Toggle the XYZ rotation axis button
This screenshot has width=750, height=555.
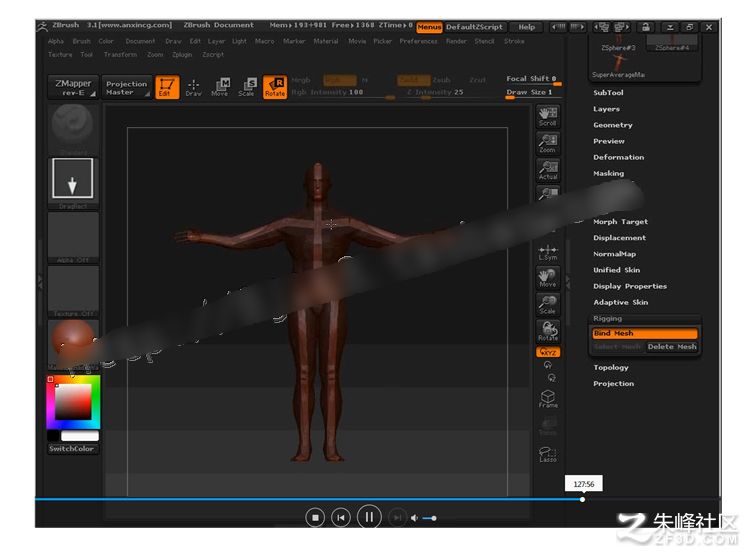tap(548, 352)
